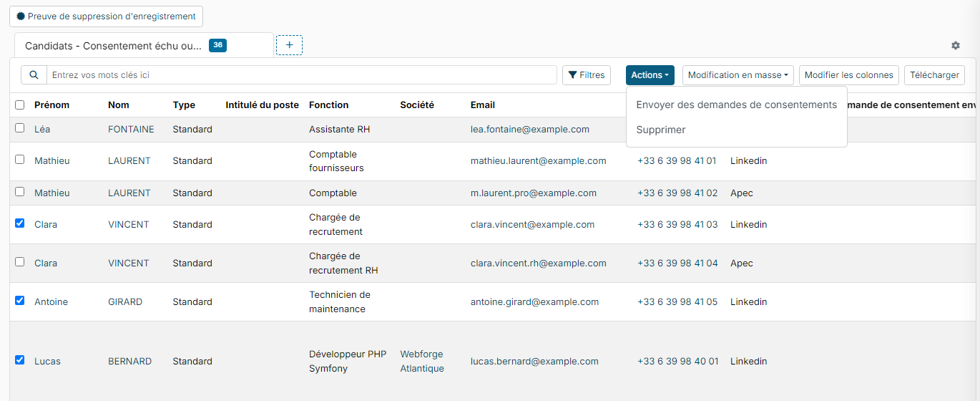Select phone +33 6 39 98 41 01
980x401 pixels.
coord(677,161)
